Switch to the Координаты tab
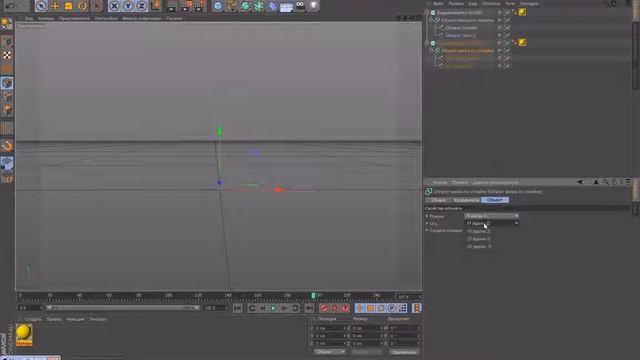 coord(466,200)
